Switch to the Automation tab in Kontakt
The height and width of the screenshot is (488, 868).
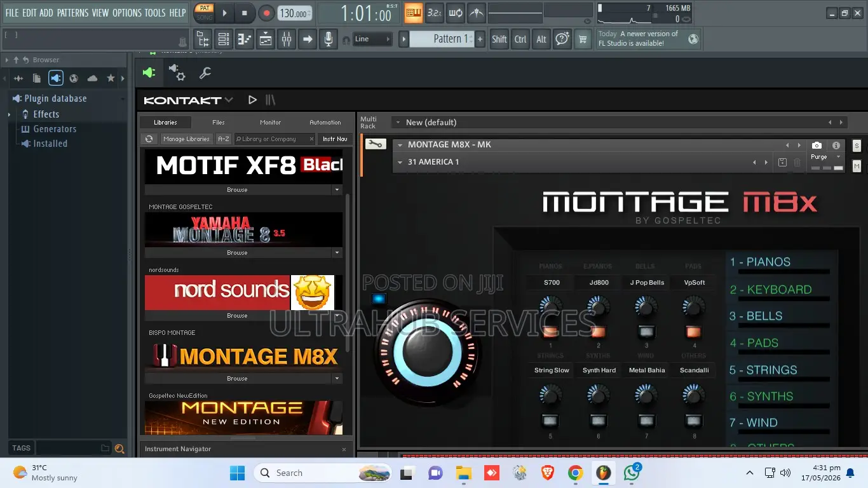325,122
